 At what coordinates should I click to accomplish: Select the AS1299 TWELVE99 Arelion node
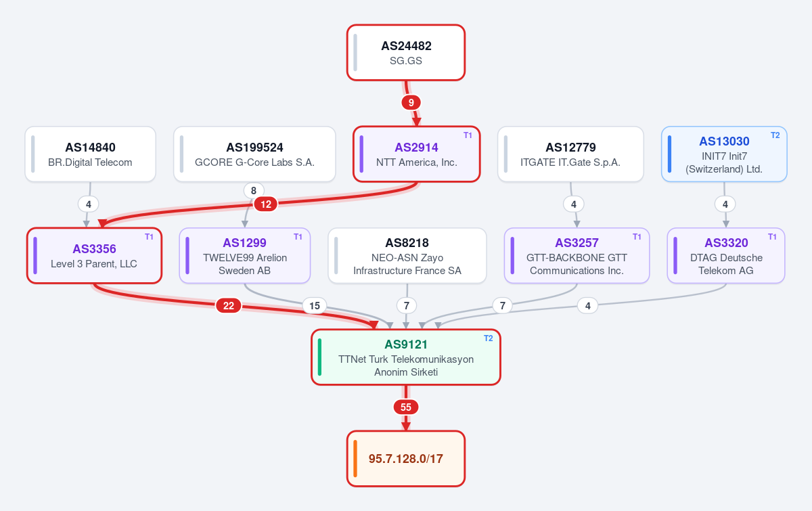(245, 255)
